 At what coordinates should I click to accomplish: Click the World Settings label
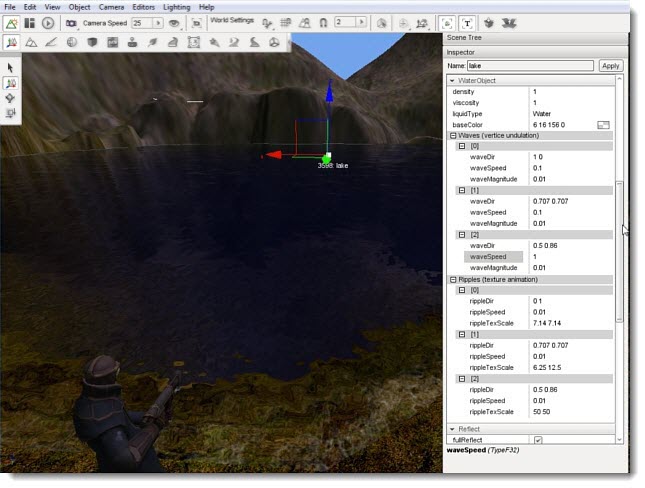click(232, 20)
